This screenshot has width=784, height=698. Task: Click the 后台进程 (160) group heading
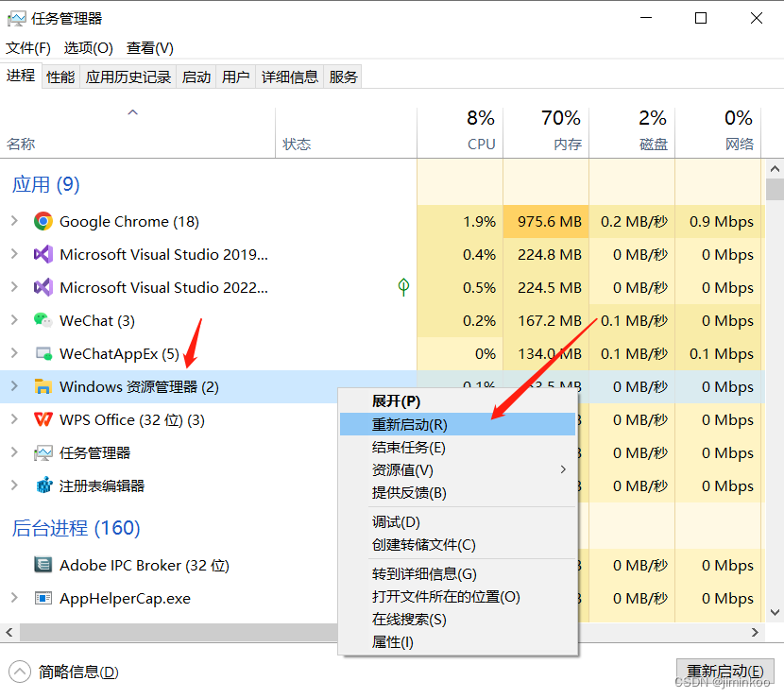click(76, 528)
